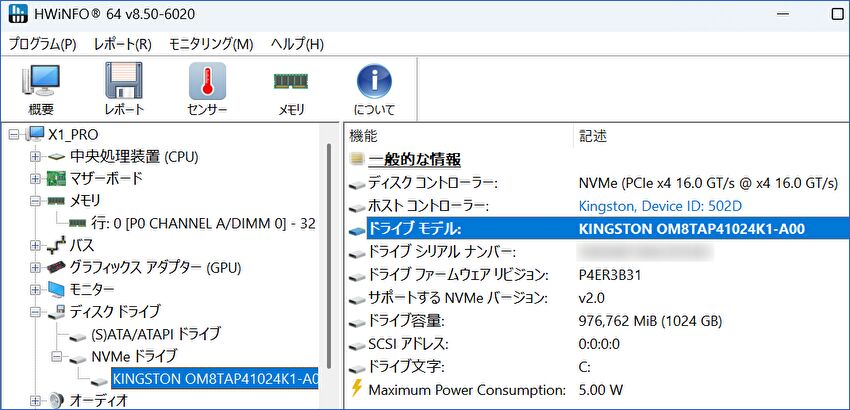Click the drive icon beside ディスク コントローラー
Image resolution: width=850 pixels, height=410 pixels.
[x=357, y=184]
